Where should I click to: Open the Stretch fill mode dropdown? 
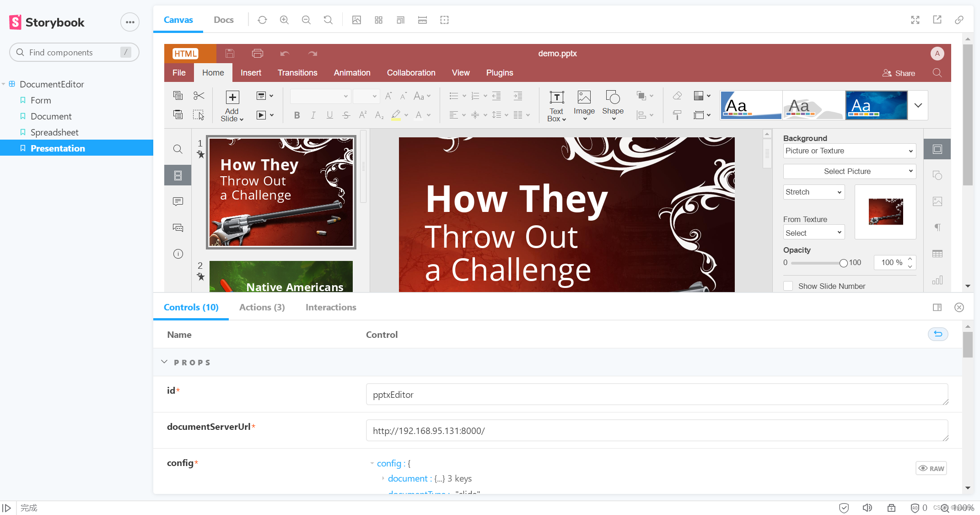[x=813, y=192]
